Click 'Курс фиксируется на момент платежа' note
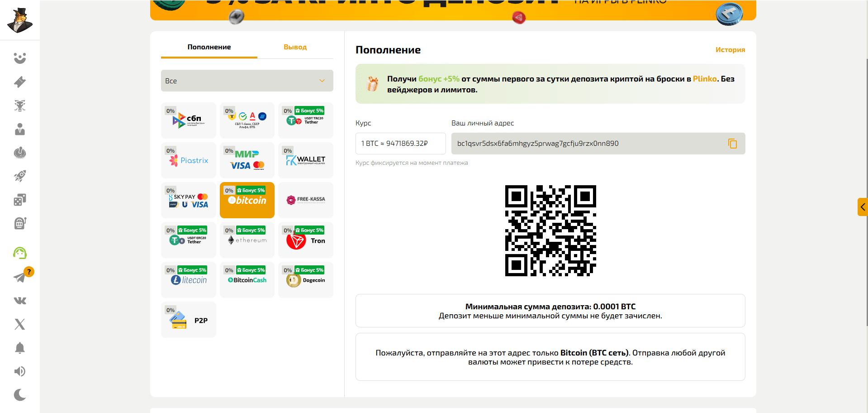868x413 pixels. 412,163
